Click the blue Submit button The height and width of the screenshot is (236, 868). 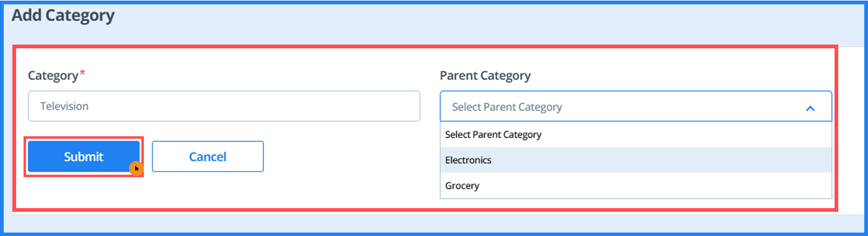click(x=84, y=156)
